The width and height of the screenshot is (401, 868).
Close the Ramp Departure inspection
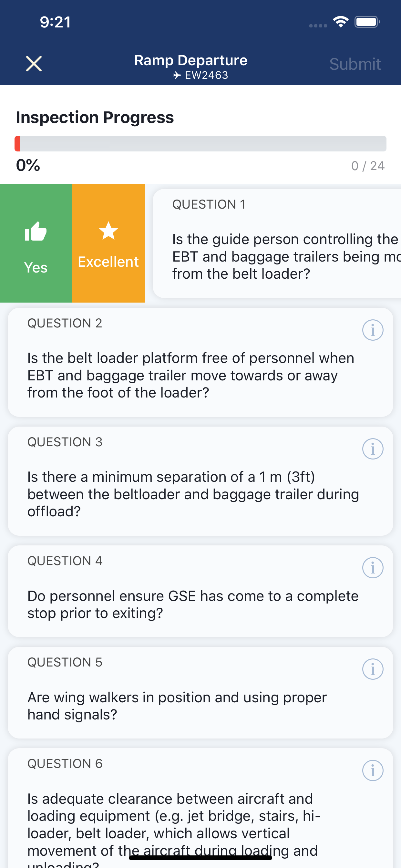[34, 64]
